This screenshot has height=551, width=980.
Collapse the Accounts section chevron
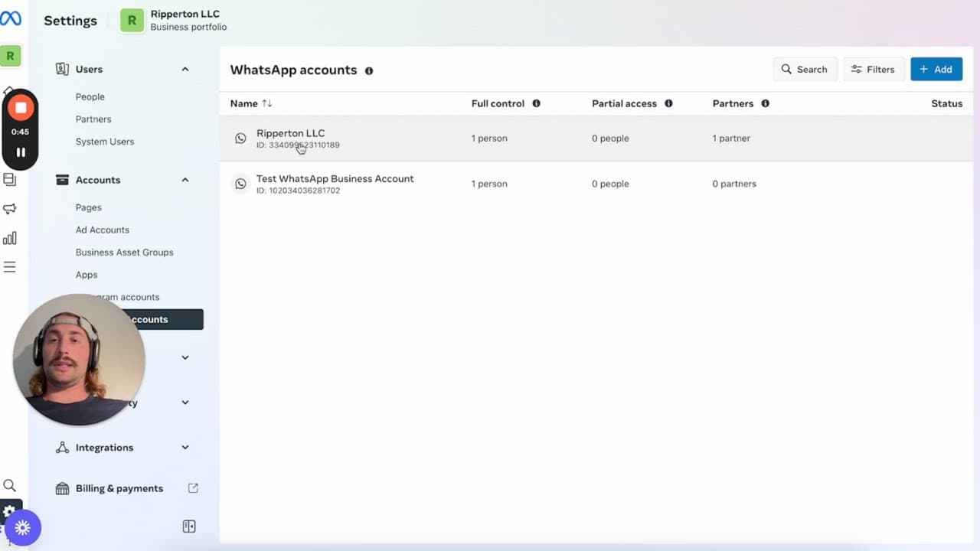185,180
